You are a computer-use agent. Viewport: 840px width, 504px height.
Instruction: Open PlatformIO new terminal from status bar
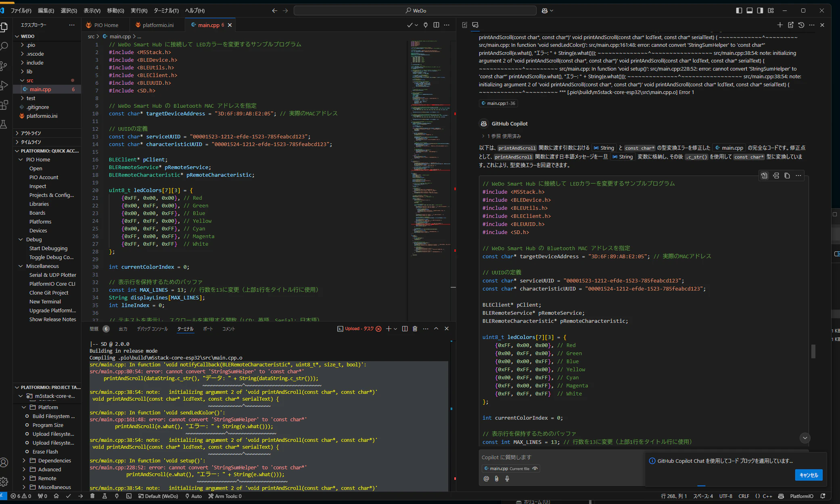[x=129, y=496]
